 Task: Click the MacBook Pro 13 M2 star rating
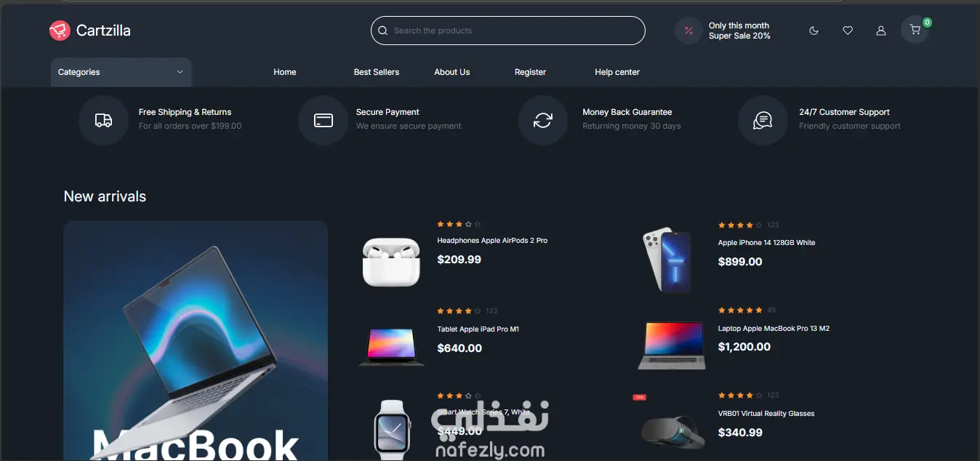[x=740, y=310]
